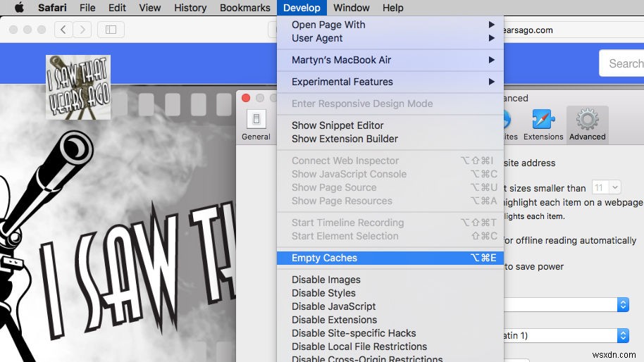Select the Extensions preferences icon

(543, 125)
